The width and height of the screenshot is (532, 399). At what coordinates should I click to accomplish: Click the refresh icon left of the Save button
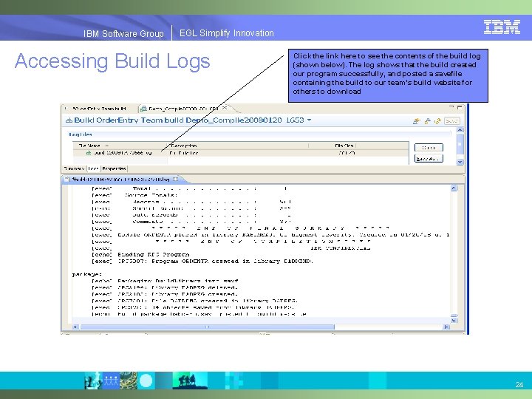(x=437, y=121)
